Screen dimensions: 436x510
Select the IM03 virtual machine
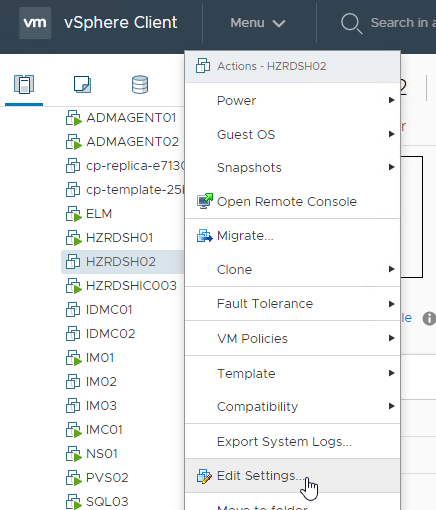tap(101, 406)
